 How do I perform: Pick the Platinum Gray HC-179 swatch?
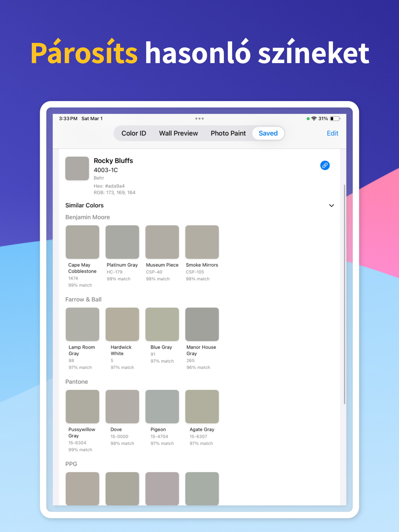click(x=122, y=242)
